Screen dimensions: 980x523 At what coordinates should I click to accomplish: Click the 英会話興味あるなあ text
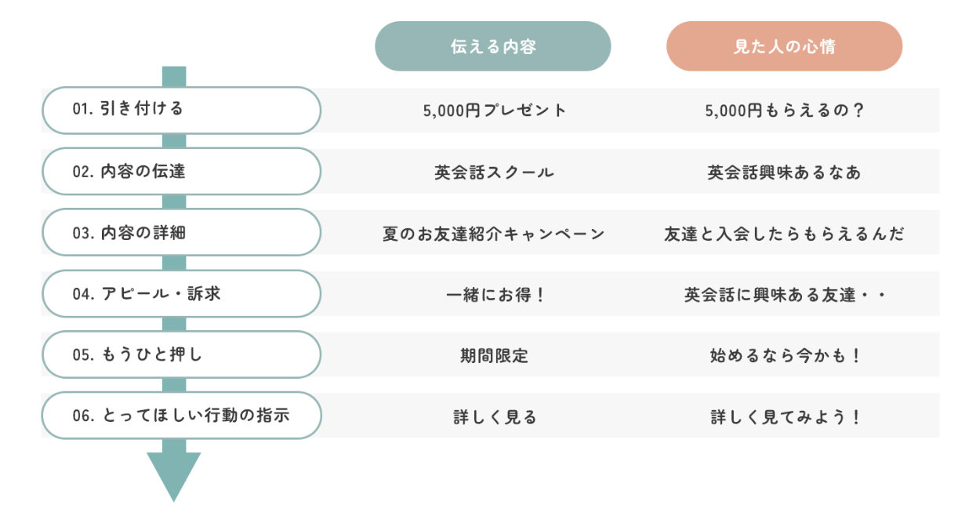click(784, 172)
